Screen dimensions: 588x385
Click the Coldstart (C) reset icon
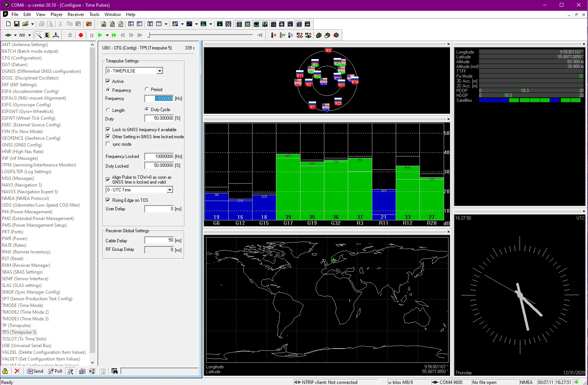tap(291, 35)
